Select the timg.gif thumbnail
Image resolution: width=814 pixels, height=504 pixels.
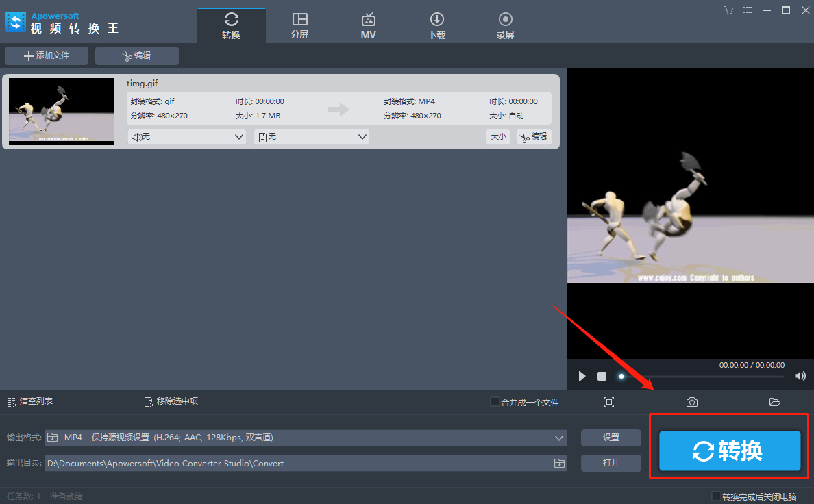click(62, 111)
